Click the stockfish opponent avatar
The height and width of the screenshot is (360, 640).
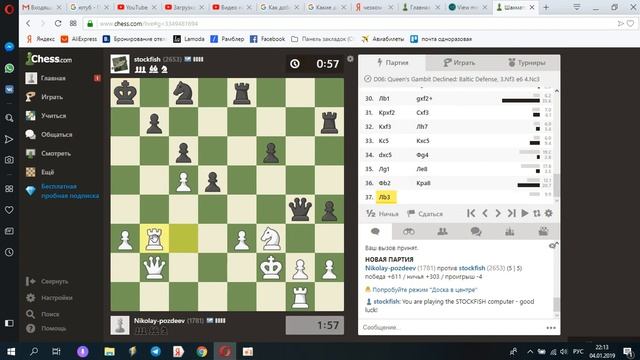[x=120, y=64]
